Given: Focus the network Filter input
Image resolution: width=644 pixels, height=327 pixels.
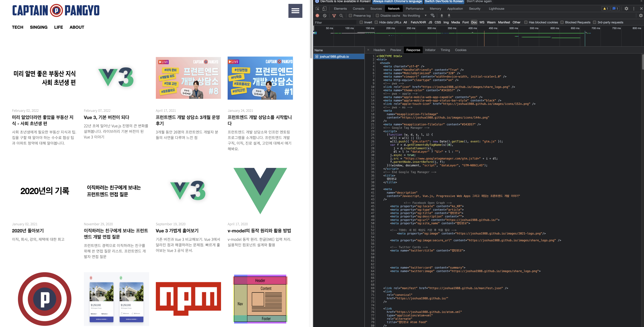Looking at the screenshot, I should coord(335,22).
